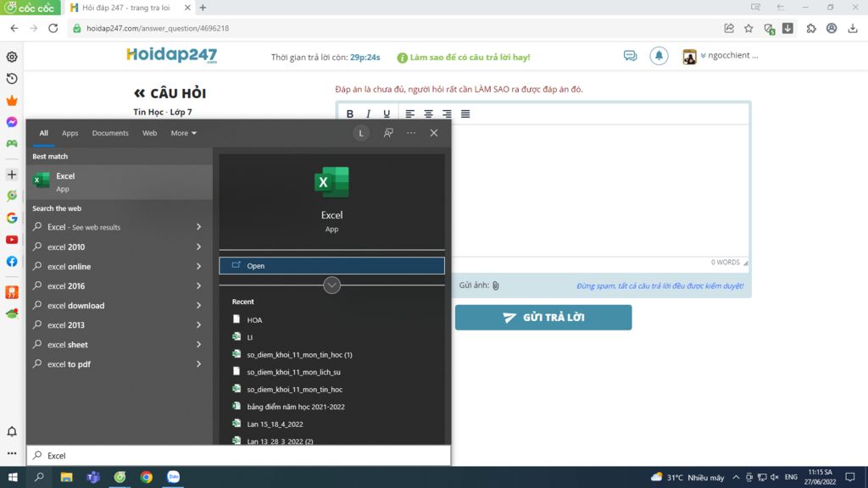Open Messenger from the browser sidebar
The width and height of the screenshot is (868, 488).
pyautogui.click(x=12, y=122)
